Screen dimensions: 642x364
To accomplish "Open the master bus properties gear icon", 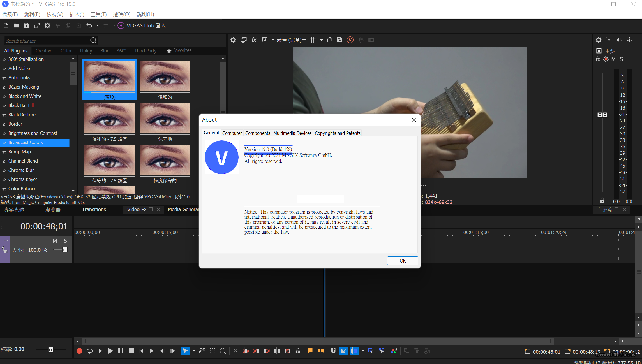I will [x=599, y=40].
